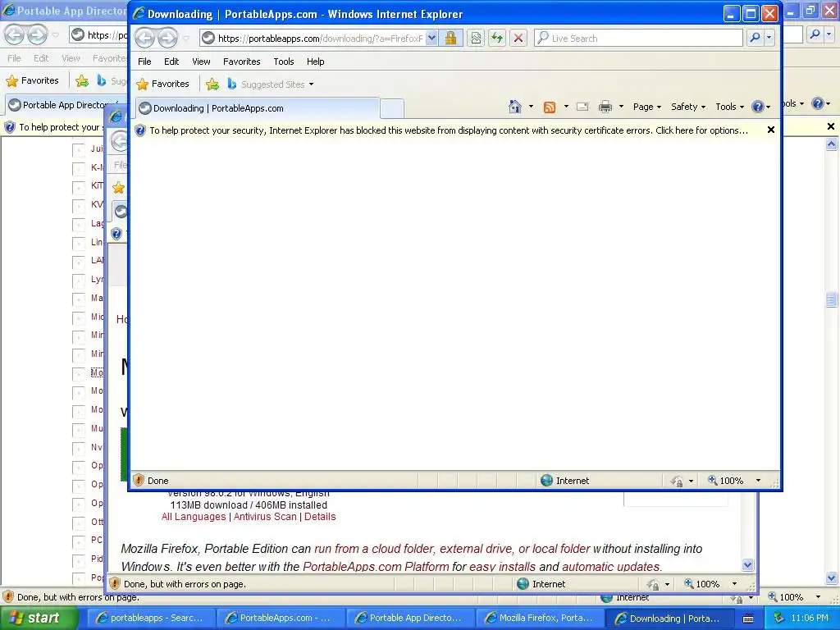840x630 pixels.
Task: Refresh the page with the green arrows icon
Action: [497, 38]
